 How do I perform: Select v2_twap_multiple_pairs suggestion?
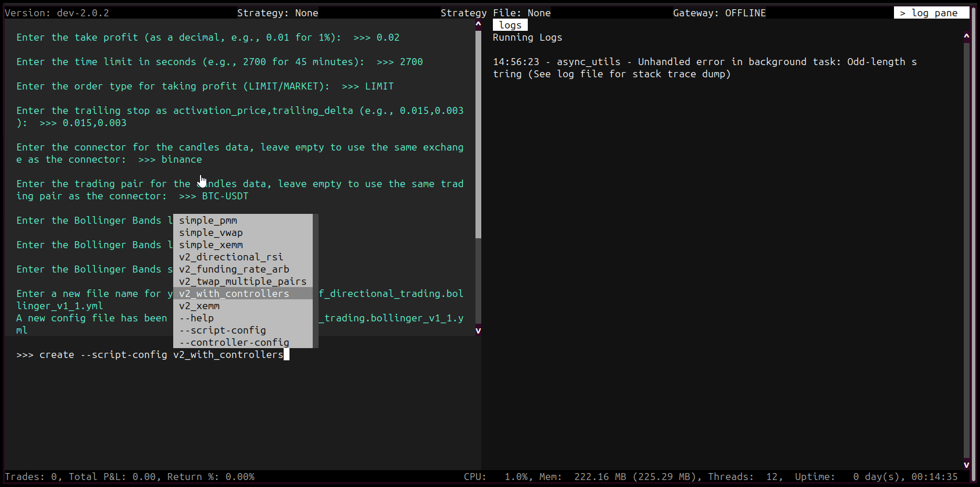click(x=242, y=281)
